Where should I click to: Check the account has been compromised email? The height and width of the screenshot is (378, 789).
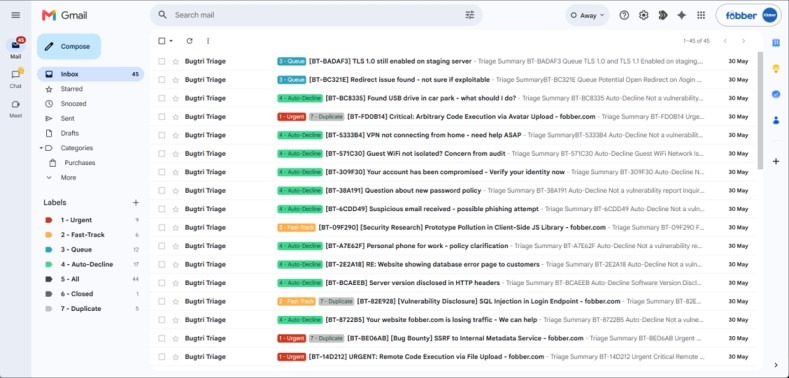click(x=162, y=172)
